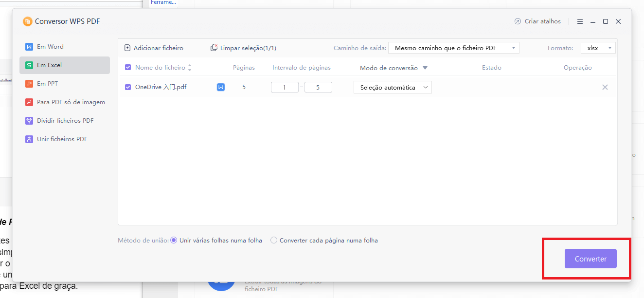
Task: Click Criar atalhos at the top
Action: [537, 21]
